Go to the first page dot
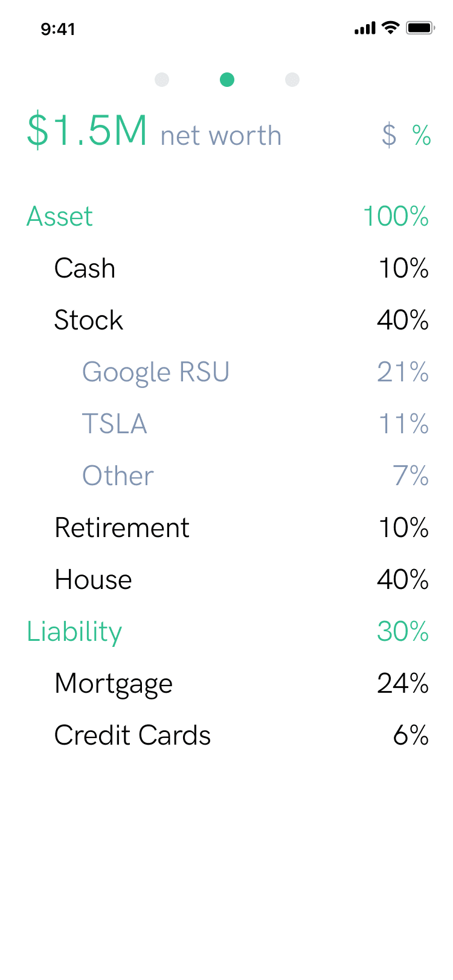Image resolution: width=453 pixels, height=980 pixels. 162,80
